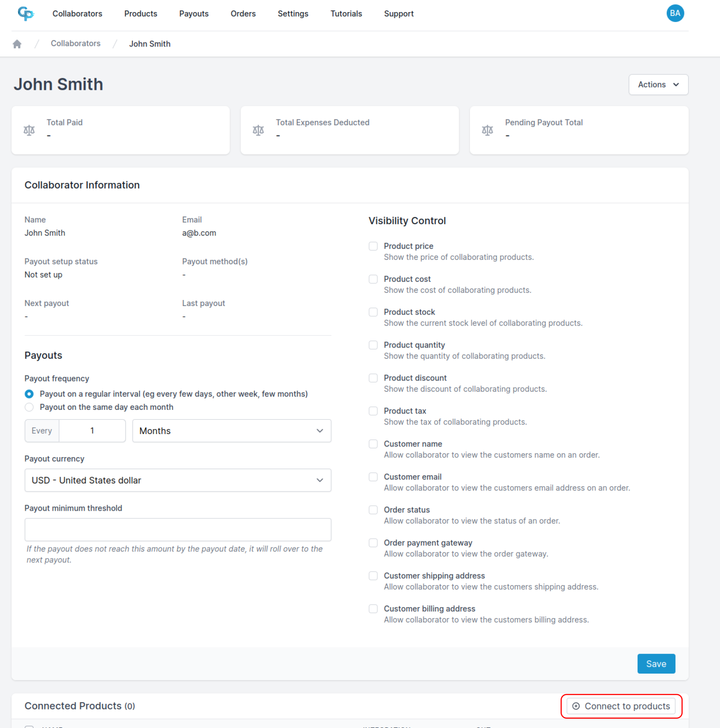The width and height of the screenshot is (720, 728).
Task: Check the Customer email visibility option
Action: (373, 477)
